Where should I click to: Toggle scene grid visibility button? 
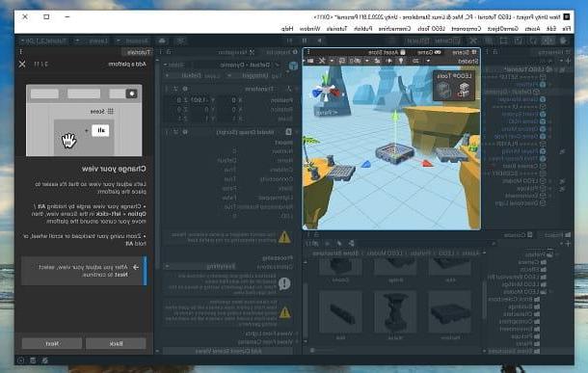[x=342, y=61]
